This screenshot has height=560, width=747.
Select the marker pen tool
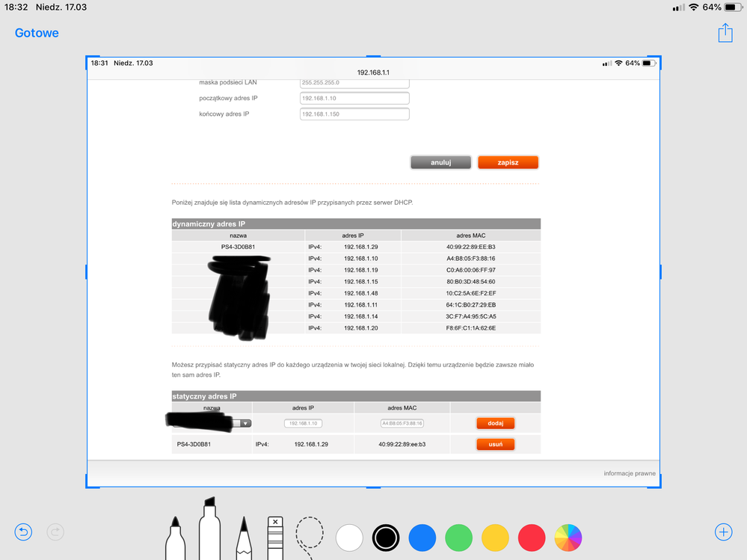[x=175, y=534]
